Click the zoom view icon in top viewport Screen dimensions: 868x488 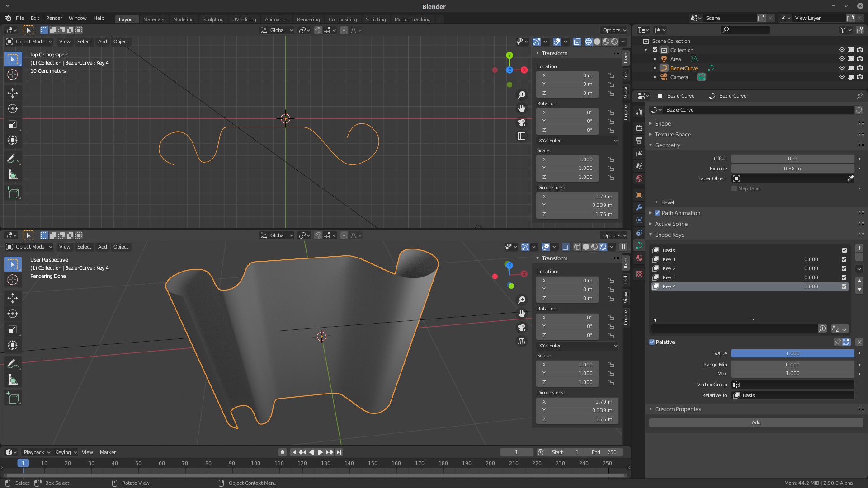[522, 95]
